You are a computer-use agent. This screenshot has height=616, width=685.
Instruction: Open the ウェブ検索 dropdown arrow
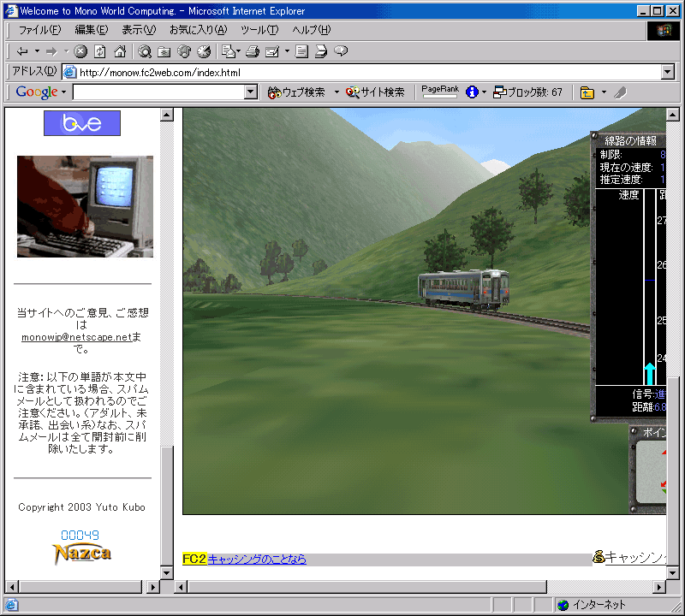point(337,92)
